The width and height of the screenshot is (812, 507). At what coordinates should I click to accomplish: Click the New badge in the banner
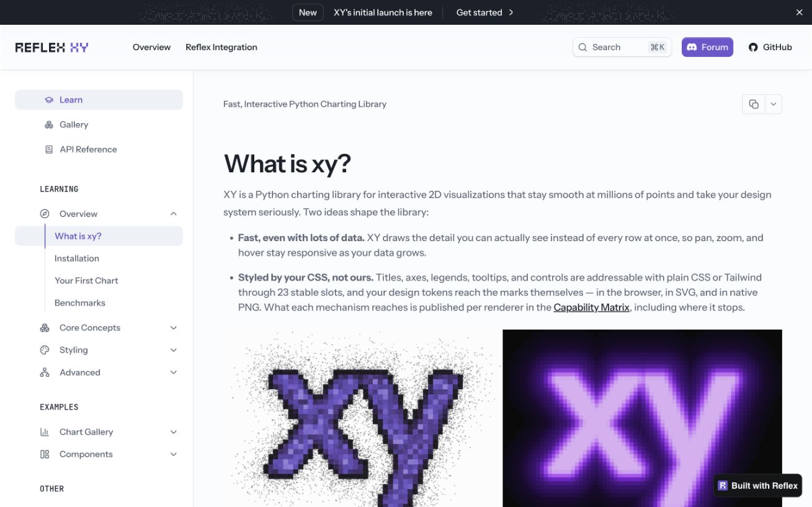[308, 12]
